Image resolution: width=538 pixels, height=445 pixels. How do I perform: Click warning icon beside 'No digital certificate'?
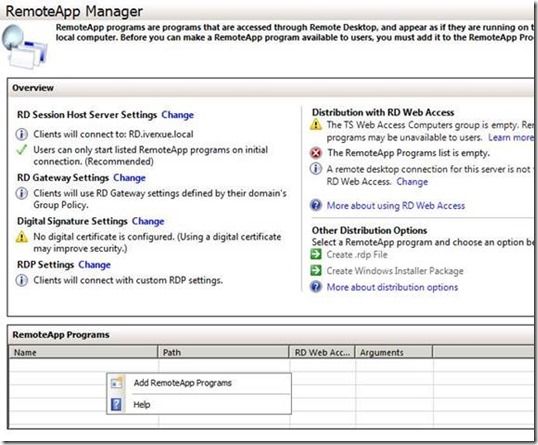(22, 237)
